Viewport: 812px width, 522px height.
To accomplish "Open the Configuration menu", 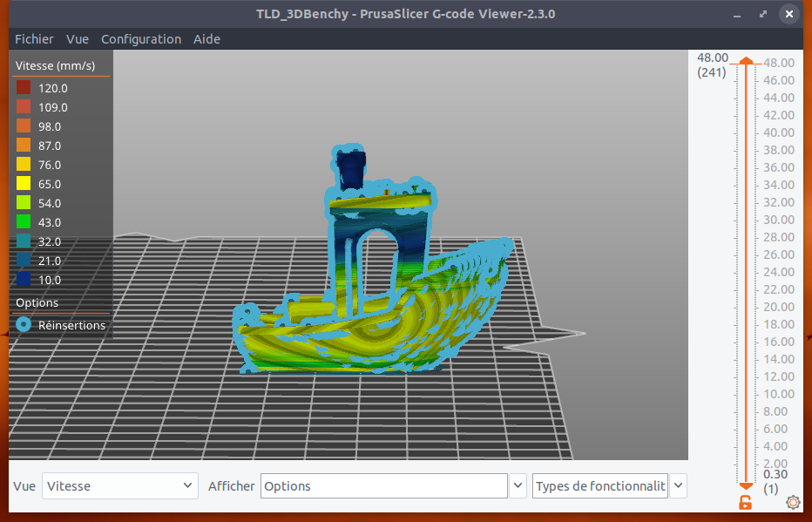I will pyautogui.click(x=141, y=39).
